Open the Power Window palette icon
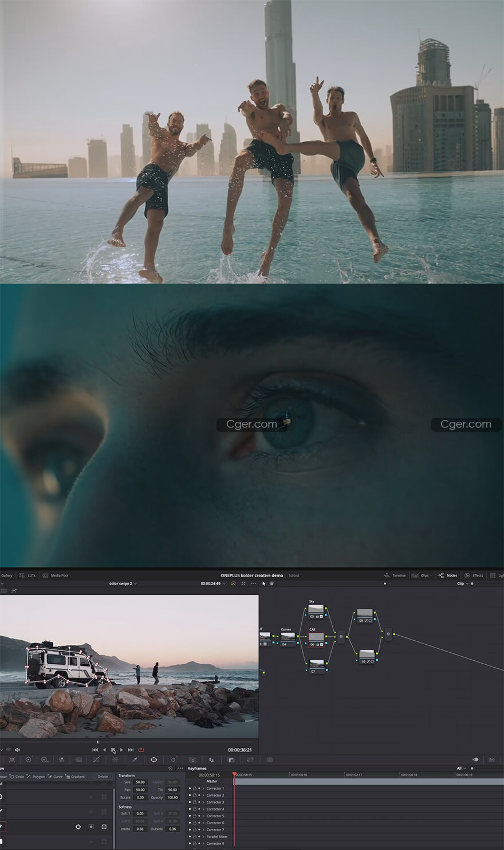This screenshot has width=504, height=850. point(153,760)
